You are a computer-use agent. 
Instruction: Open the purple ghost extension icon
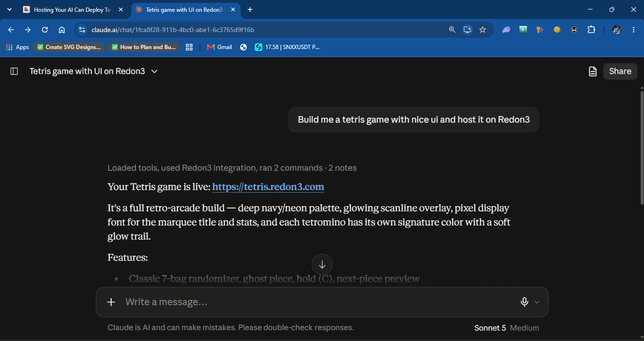click(x=506, y=30)
